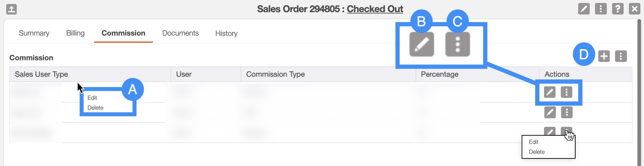Open the header three-dot options menu
This screenshot has width=644, height=166.
coord(601,9)
